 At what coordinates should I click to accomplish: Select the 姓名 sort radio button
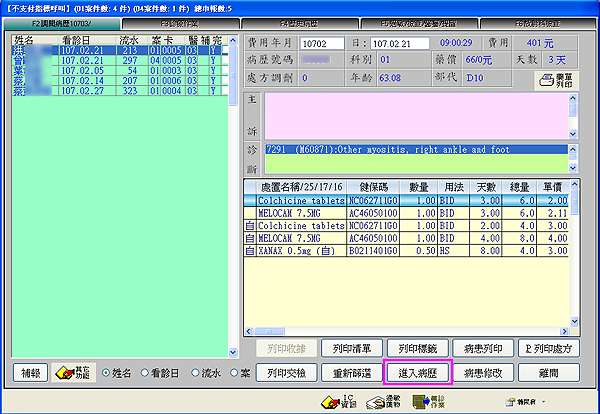(x=108, y=373)
